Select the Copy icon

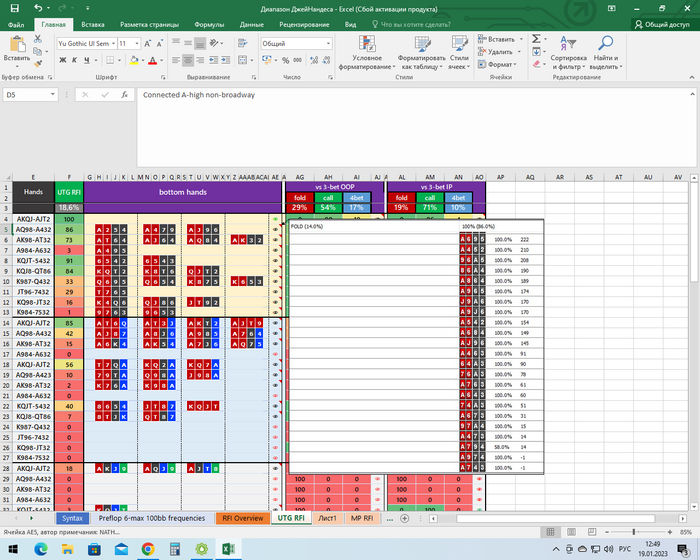pyautogui.click(x=38, y=51)
